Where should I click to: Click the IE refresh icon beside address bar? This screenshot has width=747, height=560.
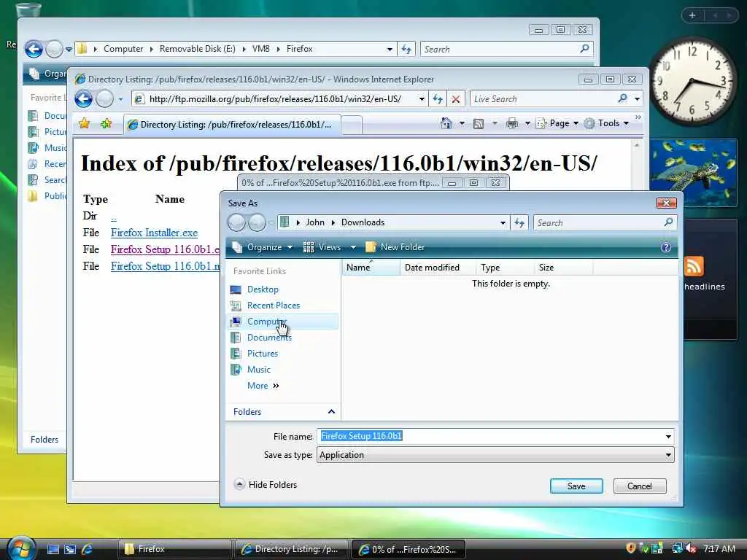pos(438,99)
